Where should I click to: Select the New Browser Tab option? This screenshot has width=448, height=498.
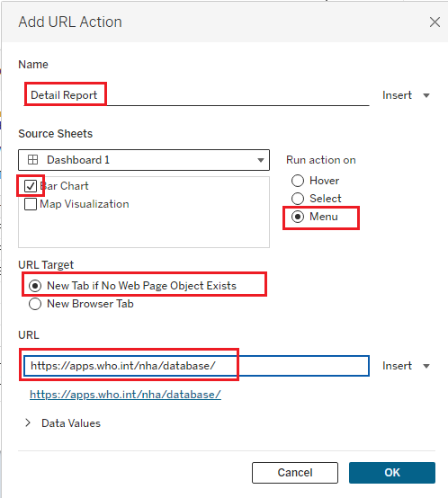[x=35, y=304]
